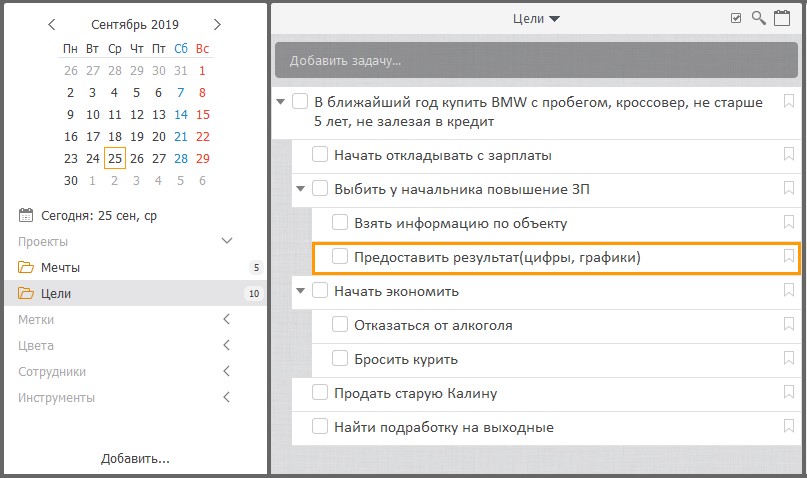
Task: Select September 30 in calendar
Action: (x=71, y=181)
